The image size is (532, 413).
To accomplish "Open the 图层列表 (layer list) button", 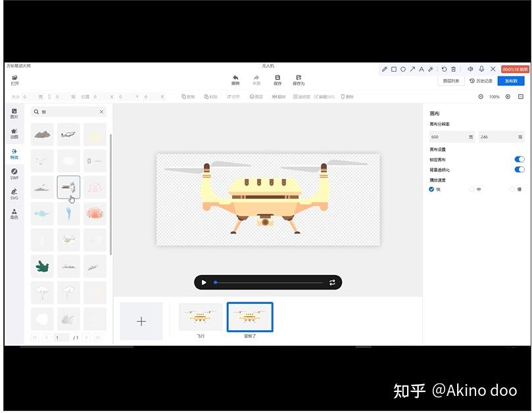I will (x=451, y=81).
